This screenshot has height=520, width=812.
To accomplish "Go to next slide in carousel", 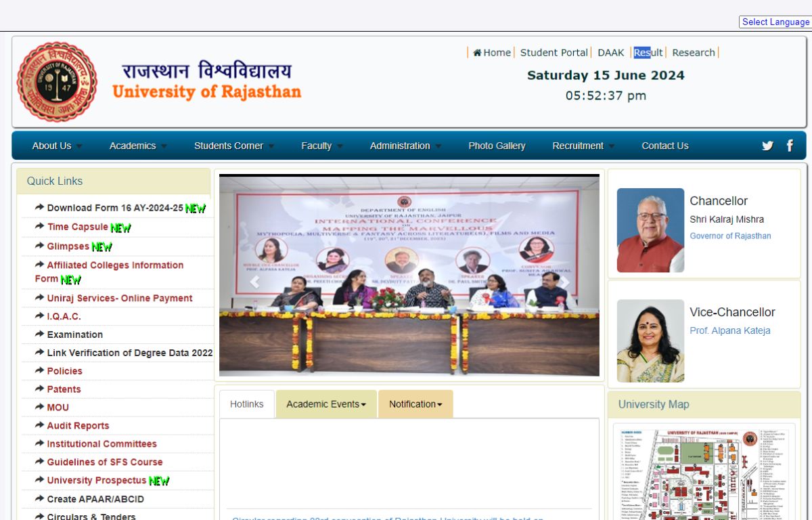I will coord(564,282).
